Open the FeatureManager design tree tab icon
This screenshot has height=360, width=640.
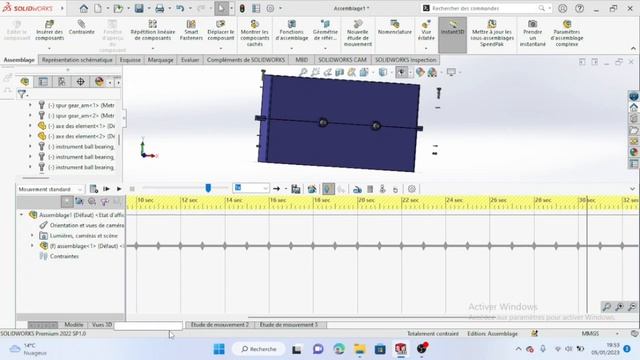pos(24,82)
